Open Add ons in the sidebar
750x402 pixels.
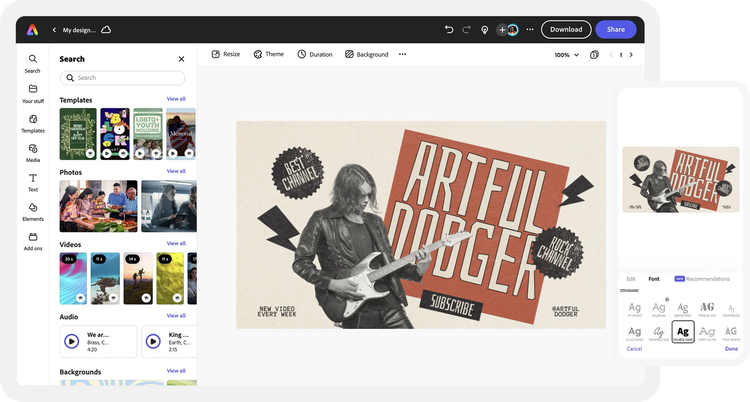pyautogui.click(x=33, y=242)
